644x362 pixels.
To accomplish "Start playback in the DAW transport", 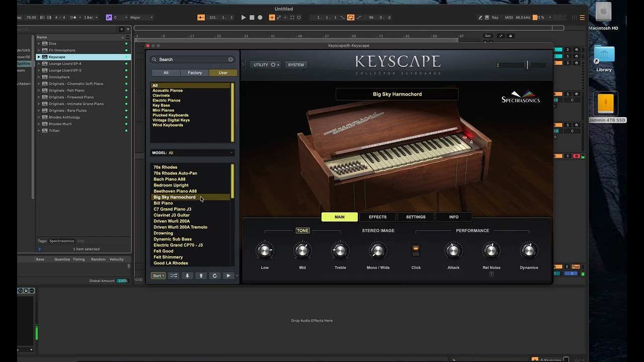I will click(x=244, y=18).
